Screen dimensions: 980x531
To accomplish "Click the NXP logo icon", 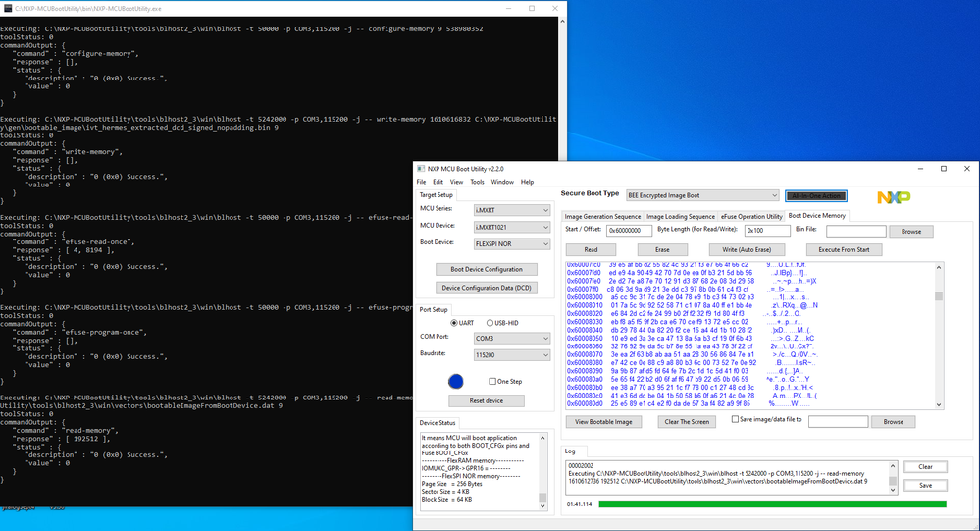I will pos(894,197).
